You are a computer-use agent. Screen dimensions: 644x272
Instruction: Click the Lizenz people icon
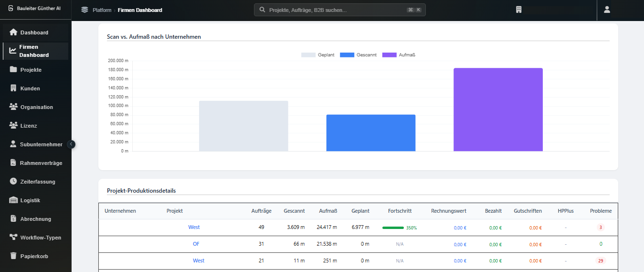(13, 126)
